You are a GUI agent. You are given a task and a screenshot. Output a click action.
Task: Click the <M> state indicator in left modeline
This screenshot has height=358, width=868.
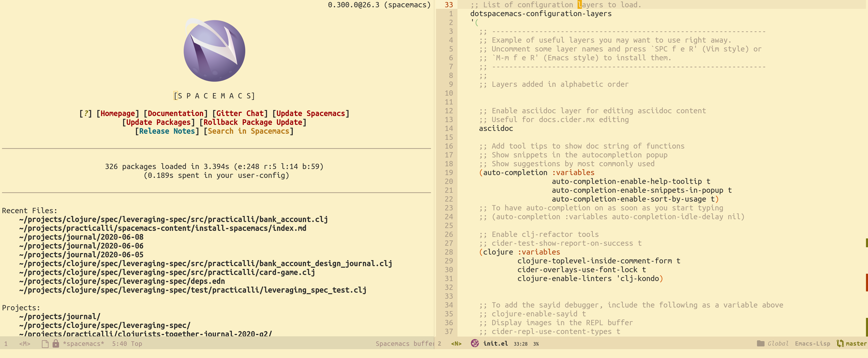(x=24, y=344)
